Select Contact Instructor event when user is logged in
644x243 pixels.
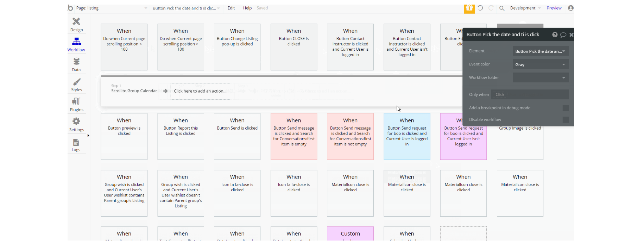tap(350, 47)
